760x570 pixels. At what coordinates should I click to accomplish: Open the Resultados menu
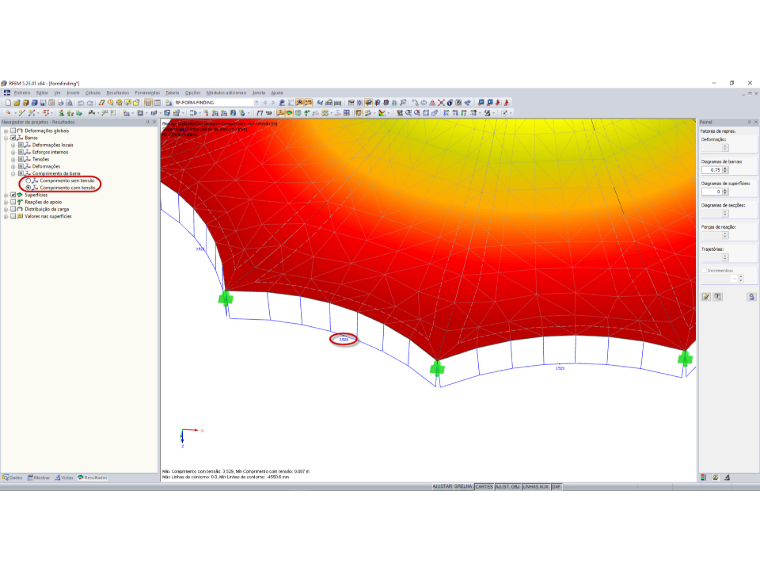pos(118,93)
